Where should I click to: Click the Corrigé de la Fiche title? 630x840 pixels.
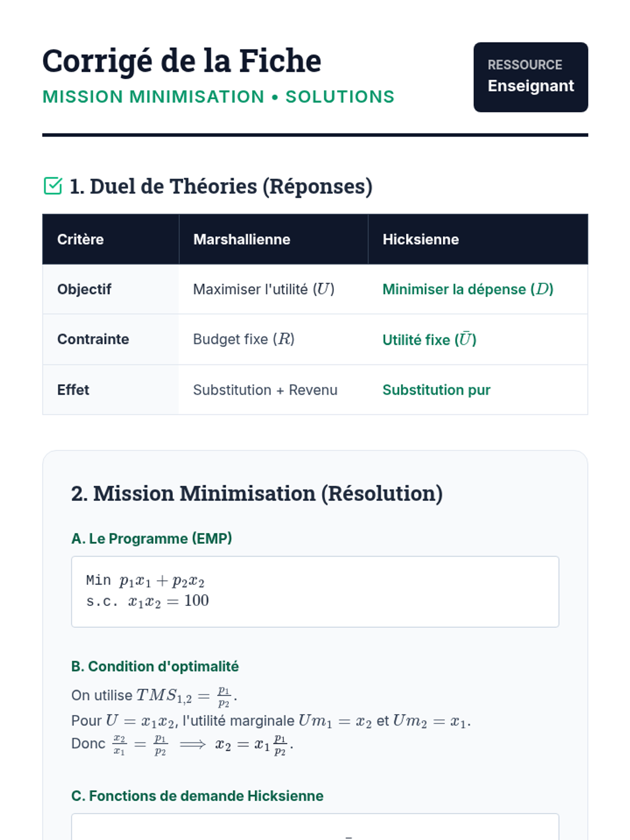182,61
